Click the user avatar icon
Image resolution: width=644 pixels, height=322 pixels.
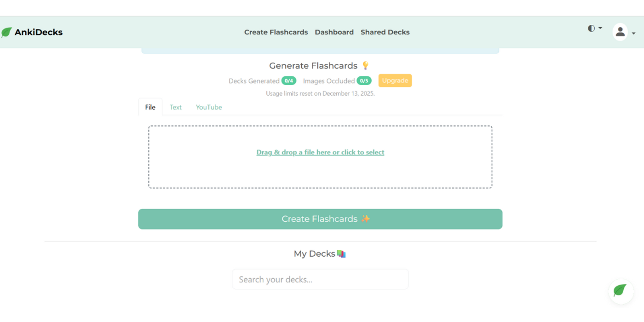pos(620,32)
